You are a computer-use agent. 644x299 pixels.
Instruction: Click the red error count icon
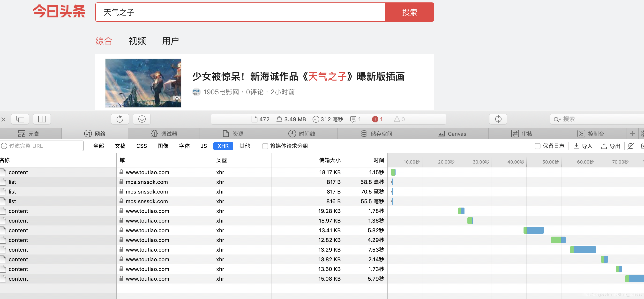pyautogui.click(x=377, y=119)
